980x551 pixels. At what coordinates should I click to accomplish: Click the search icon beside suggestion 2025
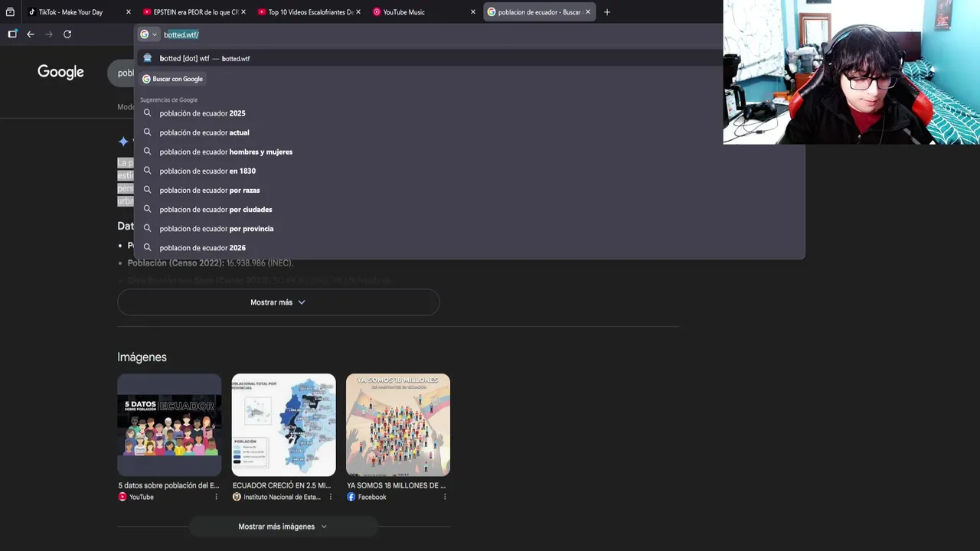click(148, 113)
